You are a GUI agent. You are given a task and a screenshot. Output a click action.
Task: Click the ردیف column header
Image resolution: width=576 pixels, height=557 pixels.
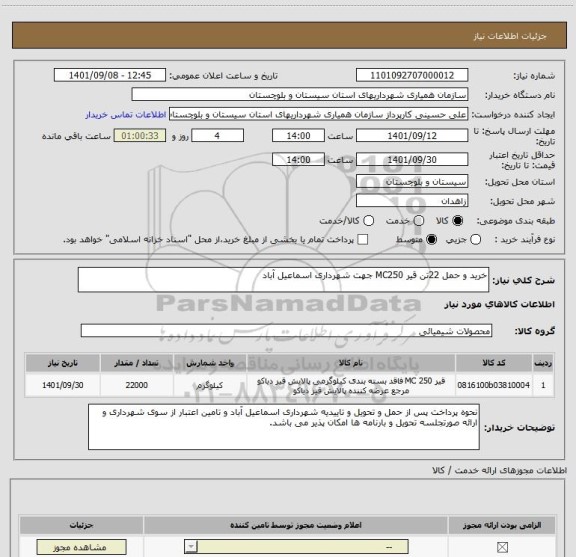543,363
